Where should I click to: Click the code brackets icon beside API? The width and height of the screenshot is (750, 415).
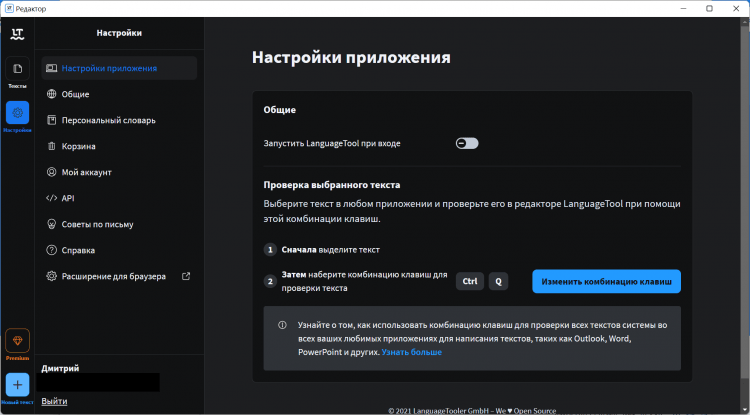coord(51,198)
